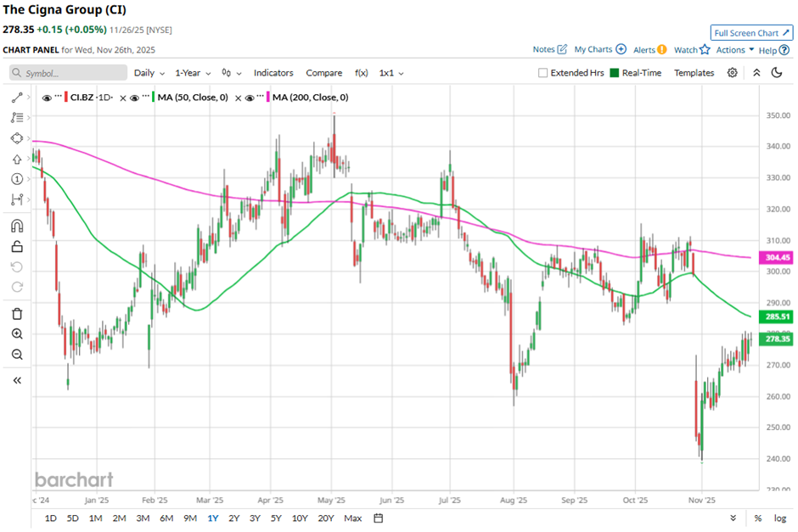Hide the MA 50 indicator
The width and height of the screenshot is (798, 532).
pyautogui.click(x=134, y=98)
